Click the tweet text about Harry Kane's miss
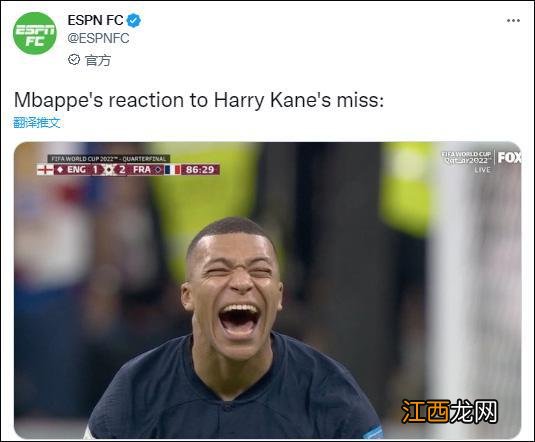Viewport: 535px width, 442px height. [x=199, y=100]
